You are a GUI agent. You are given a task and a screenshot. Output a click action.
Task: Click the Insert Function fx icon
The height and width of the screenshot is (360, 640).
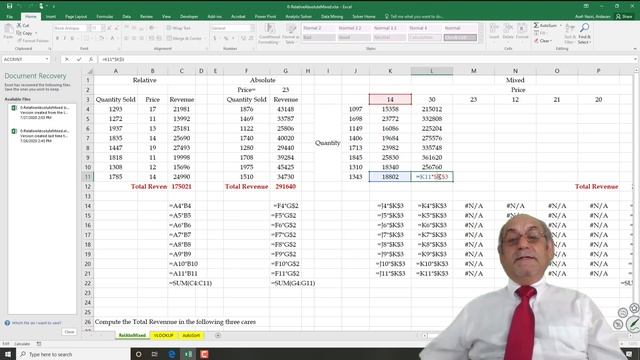point(91,59)
